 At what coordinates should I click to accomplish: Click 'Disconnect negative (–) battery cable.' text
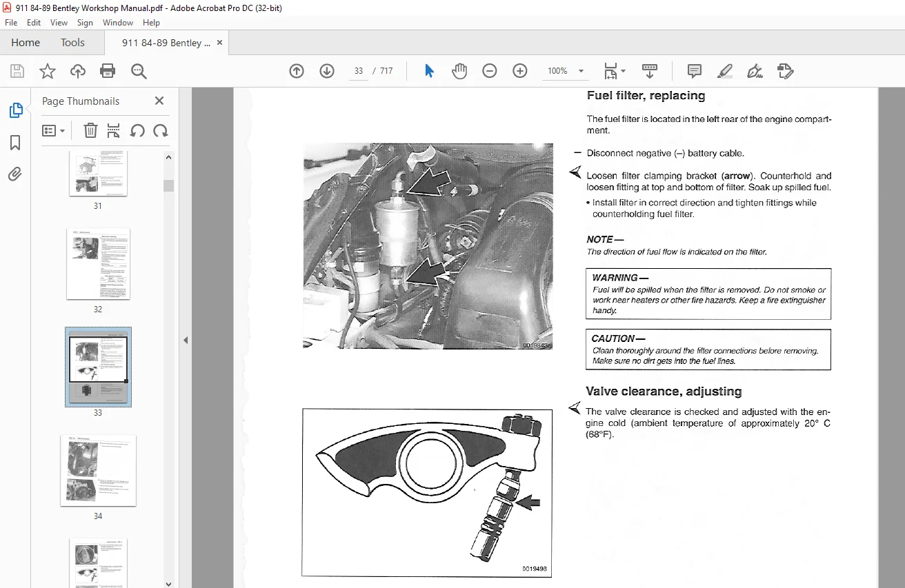(x=665, y=153)
